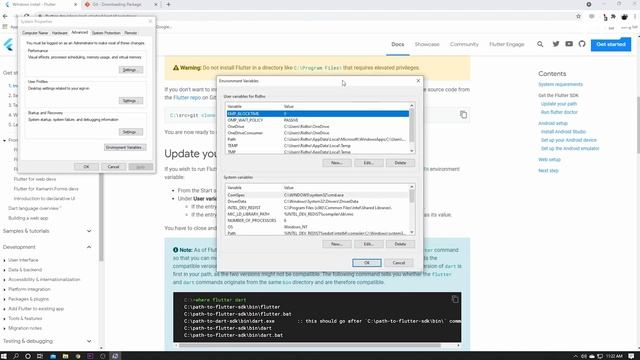Image resolution: width=640 pixels, height=360 pixels.
Task: Select the OneDriveConsumer variable row
Action: [x=318, y=133]
